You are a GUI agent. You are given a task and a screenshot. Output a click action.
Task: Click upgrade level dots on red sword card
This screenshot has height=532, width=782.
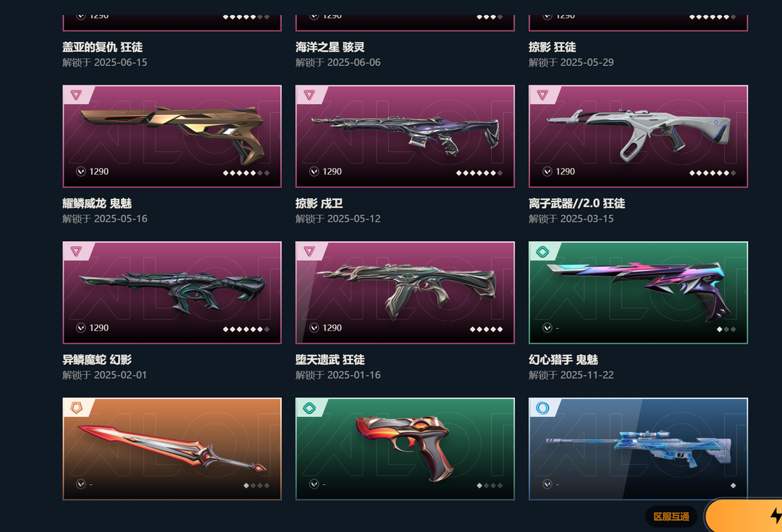[256, 486]
